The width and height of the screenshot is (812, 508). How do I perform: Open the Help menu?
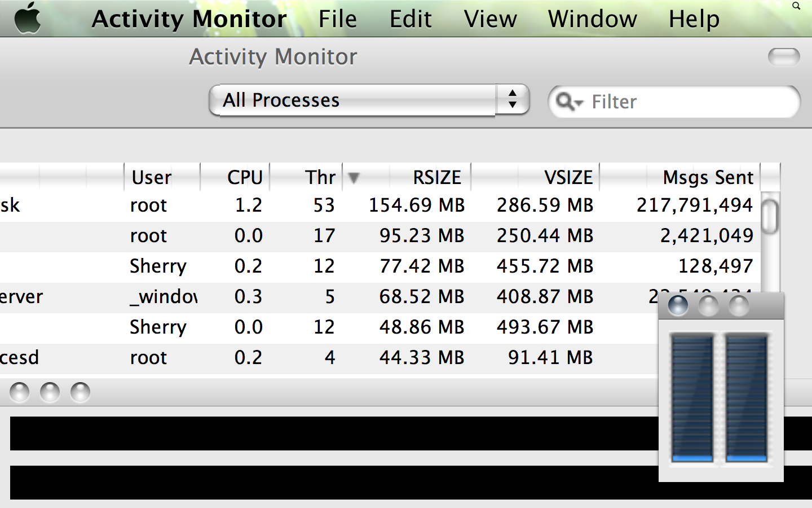(x=694, y=19)
